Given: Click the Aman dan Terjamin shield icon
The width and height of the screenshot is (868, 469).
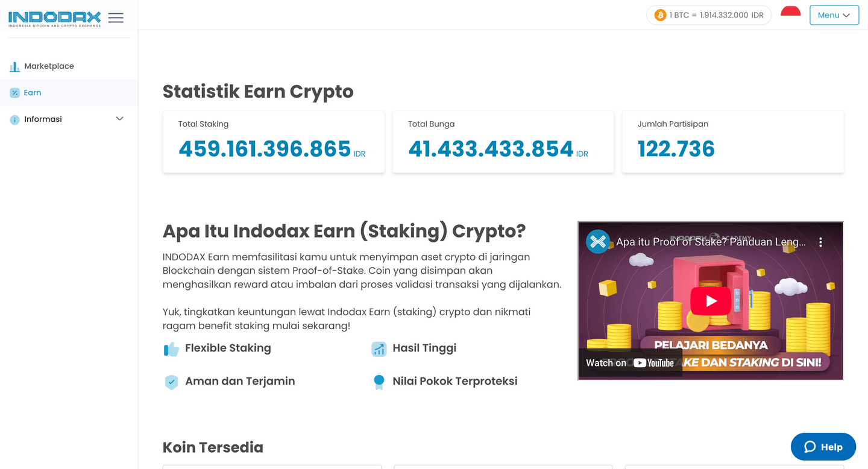Looking at the screenshot, I should point(171,382).
